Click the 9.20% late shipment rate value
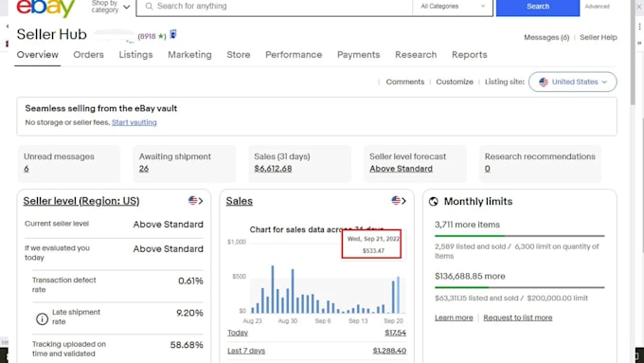644x363 pixels. point(189,314)
